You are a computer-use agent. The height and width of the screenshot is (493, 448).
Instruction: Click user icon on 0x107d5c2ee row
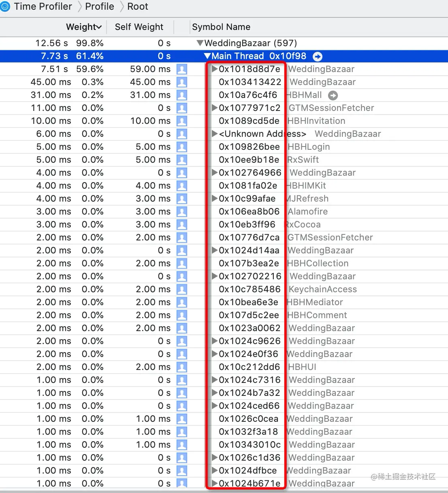(182, 315)
